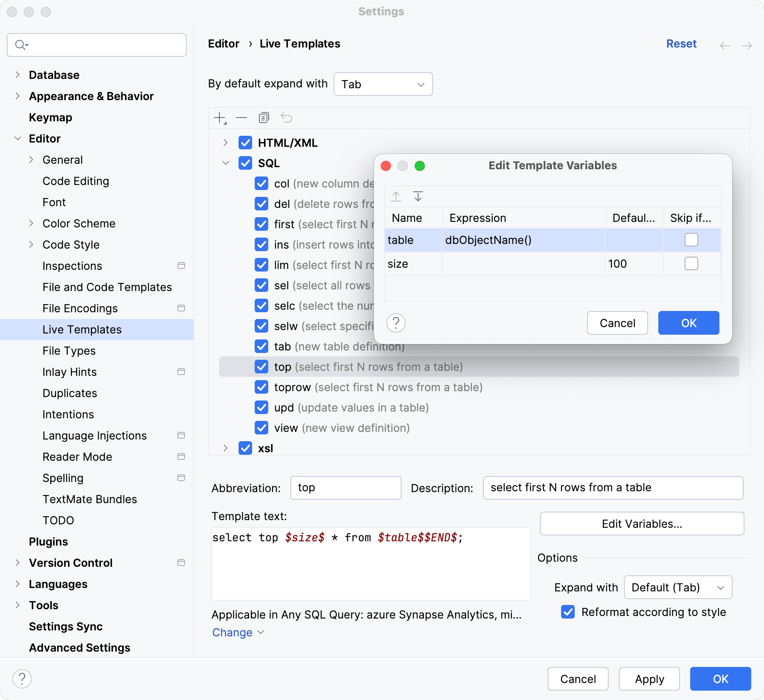Collapse the SQL template group
The width and height of the screenshot is (764, 700).
coord(225,163)
